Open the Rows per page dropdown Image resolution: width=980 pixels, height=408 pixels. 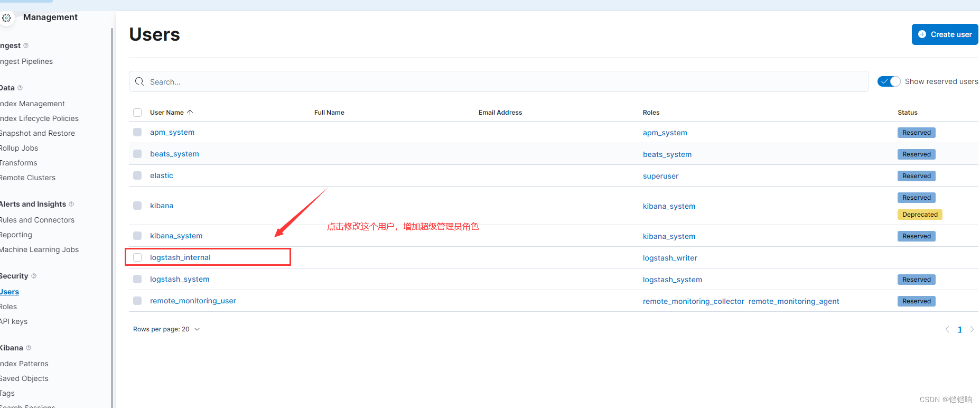point(166,329)
